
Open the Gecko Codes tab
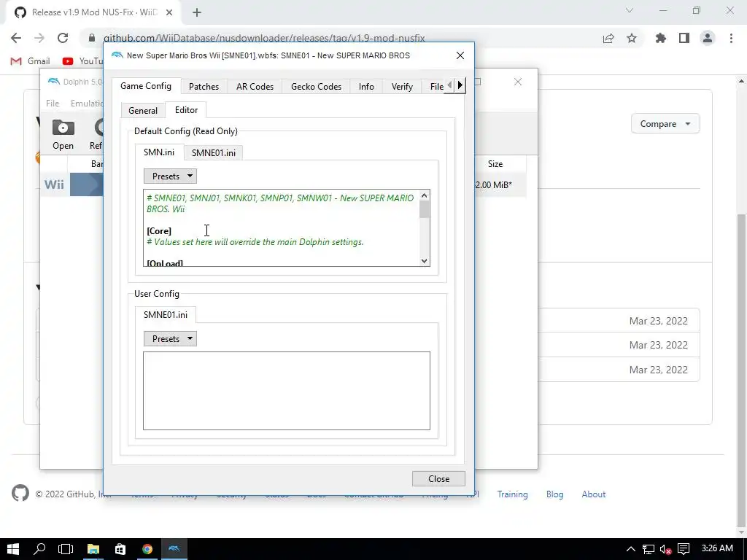tap(316, 86)
